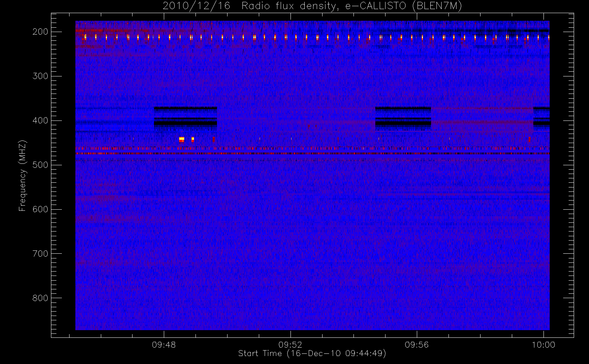Click the 800 frequency tick label
Viewport: 589px width, 364px height.
point(40,298)
